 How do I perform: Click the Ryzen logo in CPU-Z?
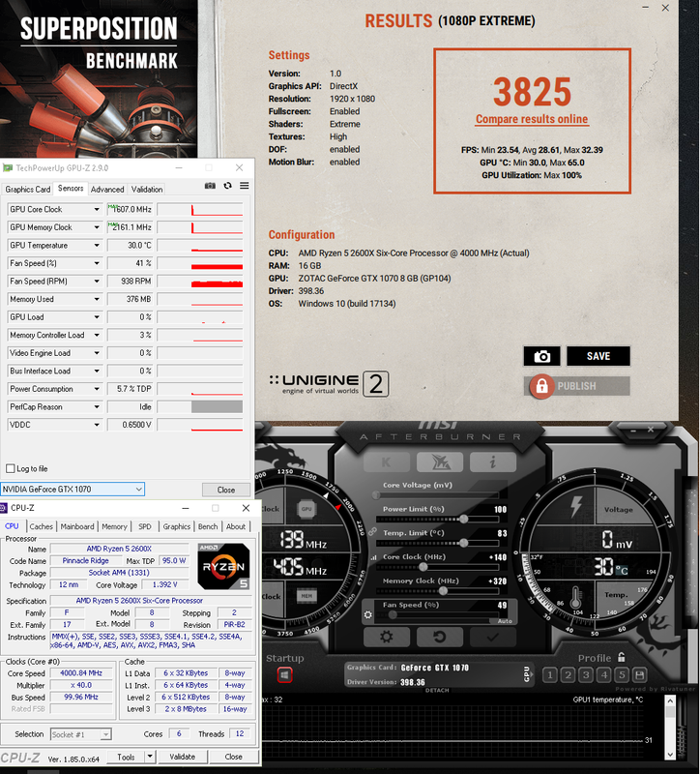223,566
